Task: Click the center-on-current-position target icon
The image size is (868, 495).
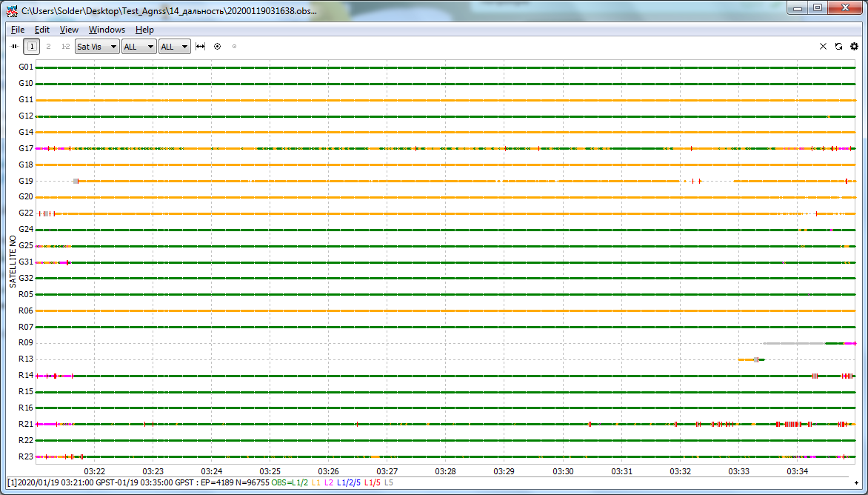Action: [218, 47]
